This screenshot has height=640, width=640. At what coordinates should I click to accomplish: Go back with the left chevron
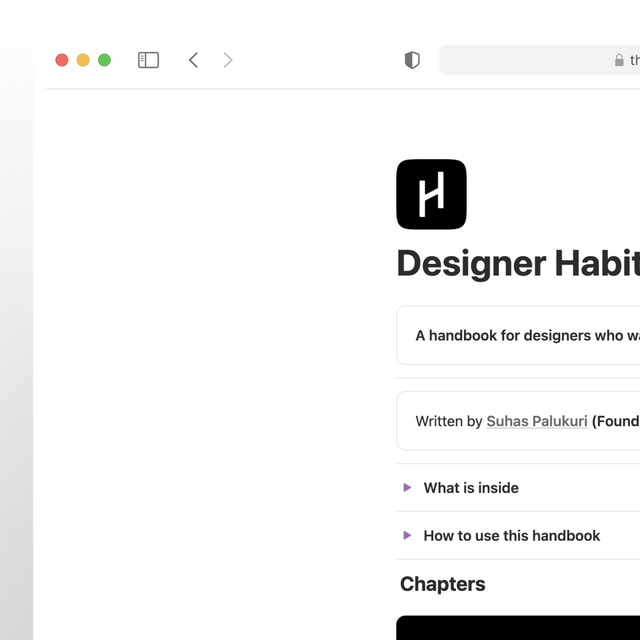point(193,60)
